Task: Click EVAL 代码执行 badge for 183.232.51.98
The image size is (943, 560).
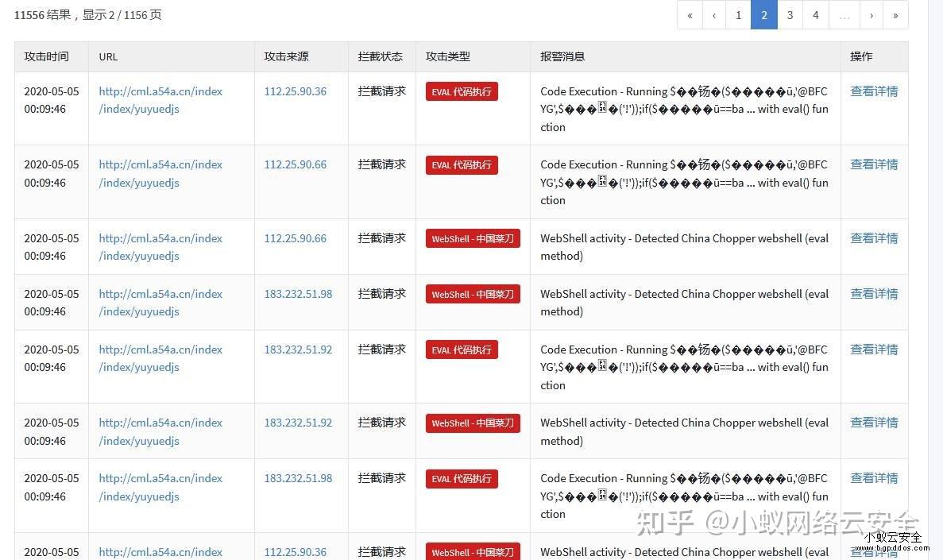Action: [462, 479]
